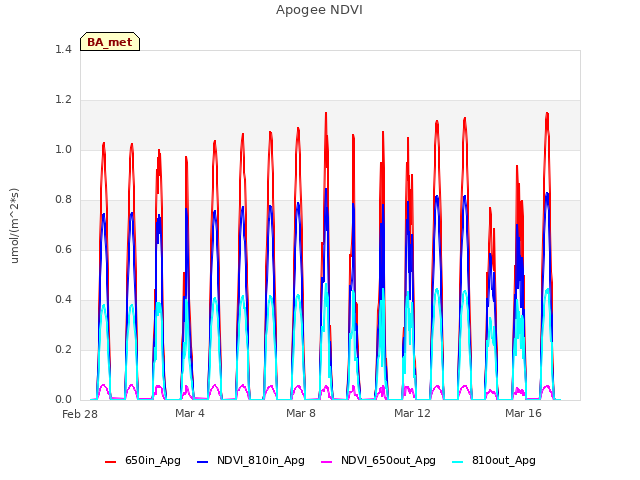Screen dimensions: 640x480
Task: Click the 0.2 y-axis tick label
Action: pos(63,349)
